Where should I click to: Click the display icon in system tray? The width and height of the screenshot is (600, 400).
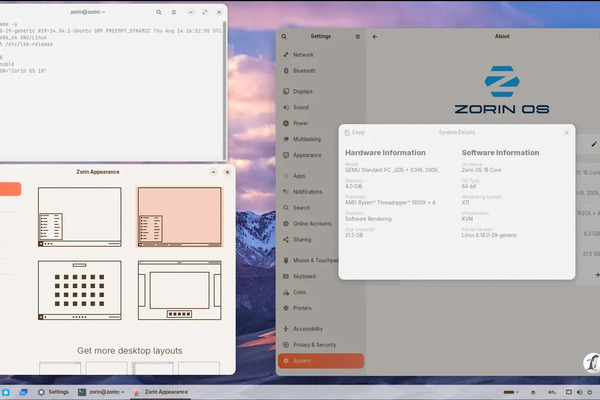pos(569,392)
